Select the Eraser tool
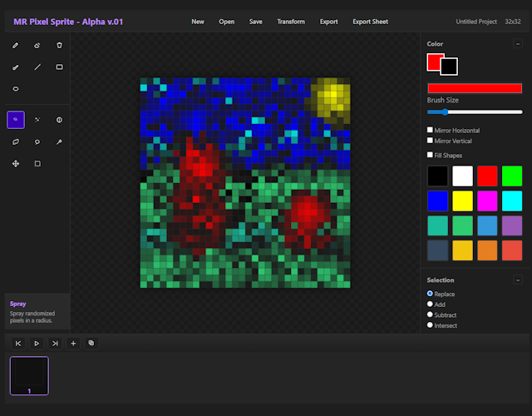 pyautogui.click(x=37, y=45)
